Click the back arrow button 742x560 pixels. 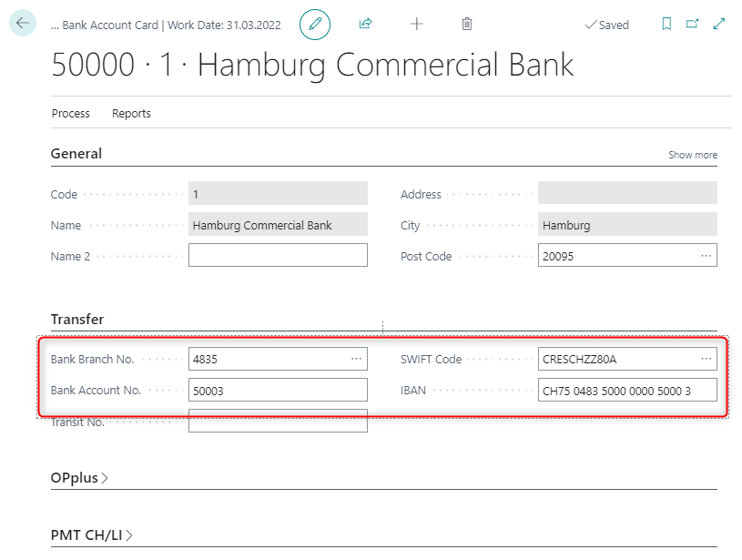coord(23,24)
